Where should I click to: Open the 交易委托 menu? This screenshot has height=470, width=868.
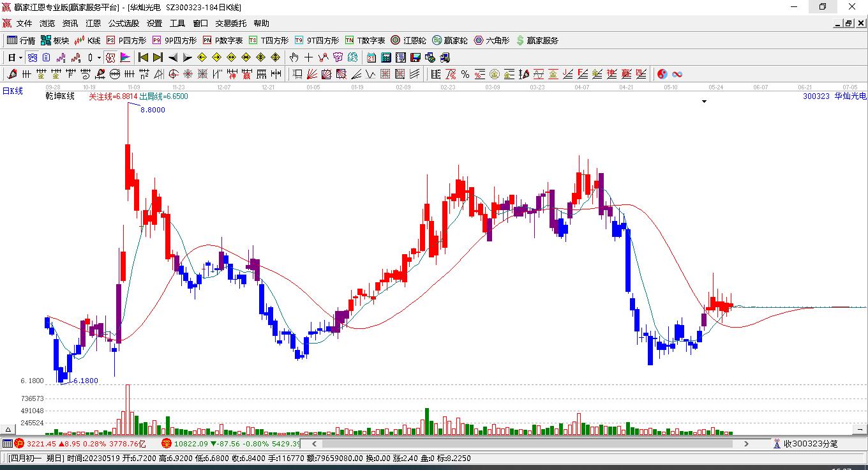coord(230,24)
